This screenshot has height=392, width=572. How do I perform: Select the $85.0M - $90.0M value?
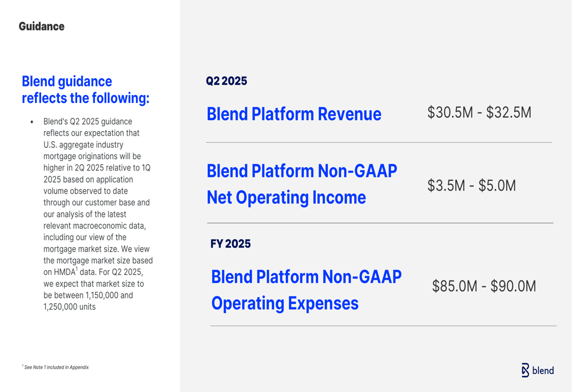pos(484,286)
